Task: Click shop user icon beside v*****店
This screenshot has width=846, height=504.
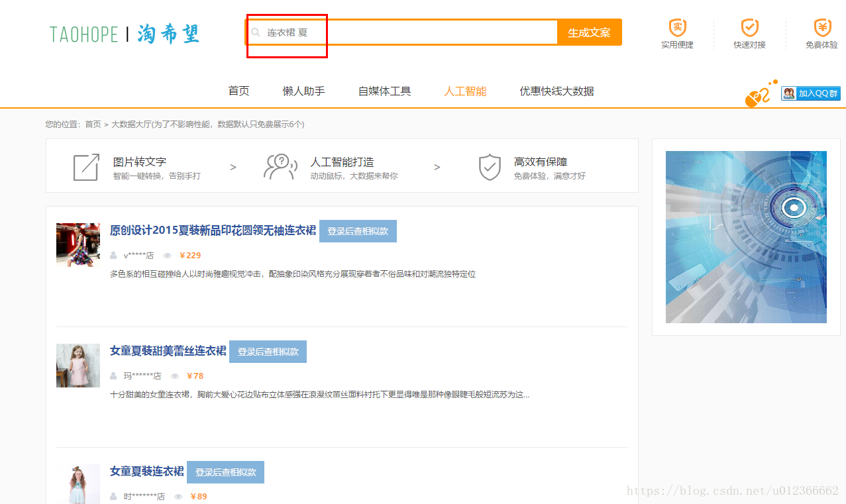Action: 114,255
